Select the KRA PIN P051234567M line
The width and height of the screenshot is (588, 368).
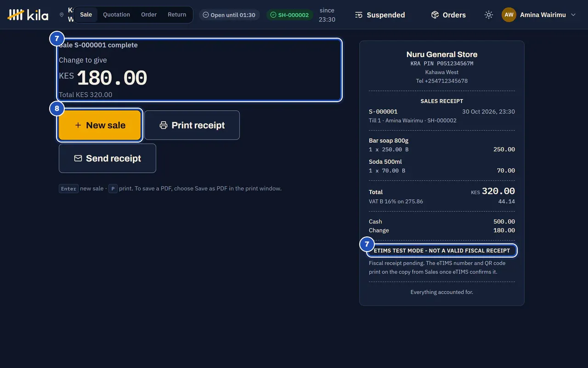click(x=442, y=63)
